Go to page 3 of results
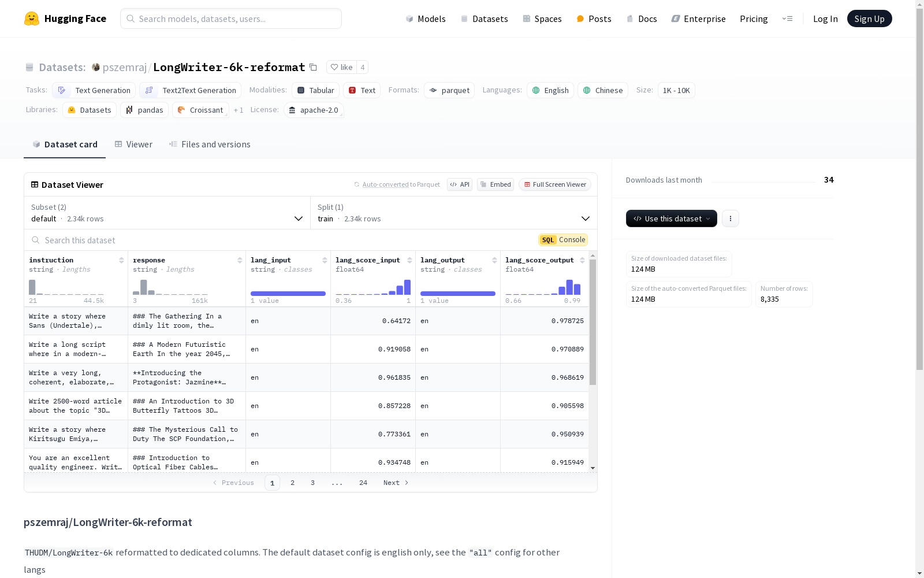The width and height of the screenshot is (924, 578). (312, 483)
